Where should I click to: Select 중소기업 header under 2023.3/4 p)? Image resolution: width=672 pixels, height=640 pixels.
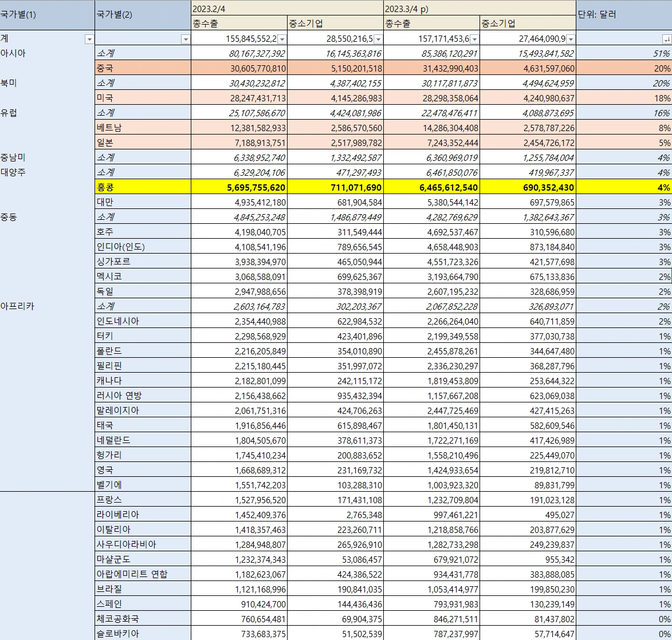(528, 23)
